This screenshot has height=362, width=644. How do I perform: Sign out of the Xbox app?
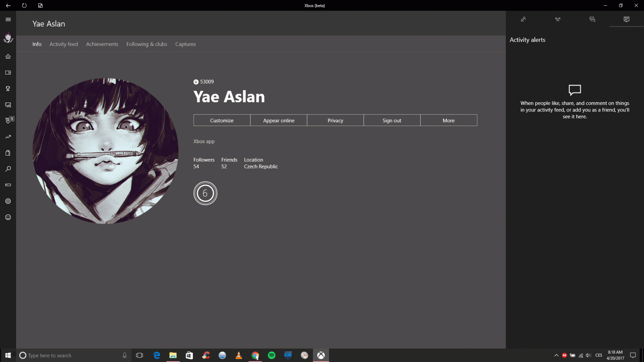click(x=392, y=120)
